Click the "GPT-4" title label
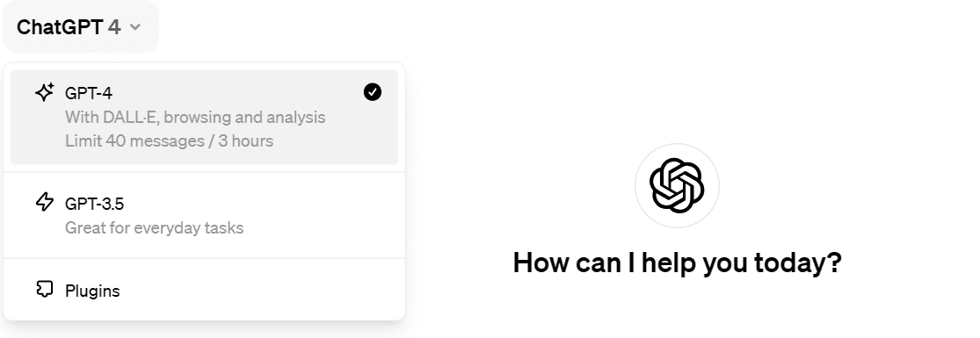Image resolution: width=980 pixels, height=338 pixels. click(x=89, y=93)
